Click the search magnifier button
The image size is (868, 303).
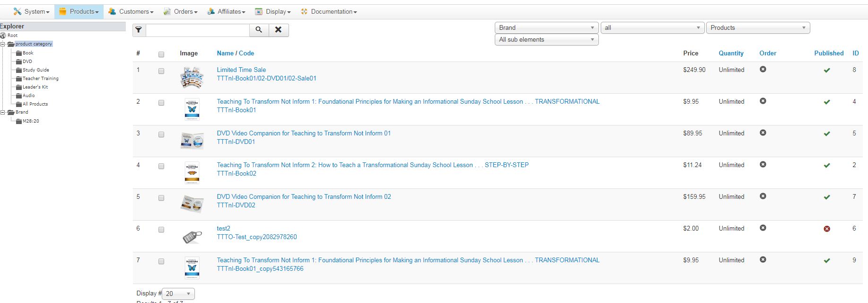[x=259, y=30]
